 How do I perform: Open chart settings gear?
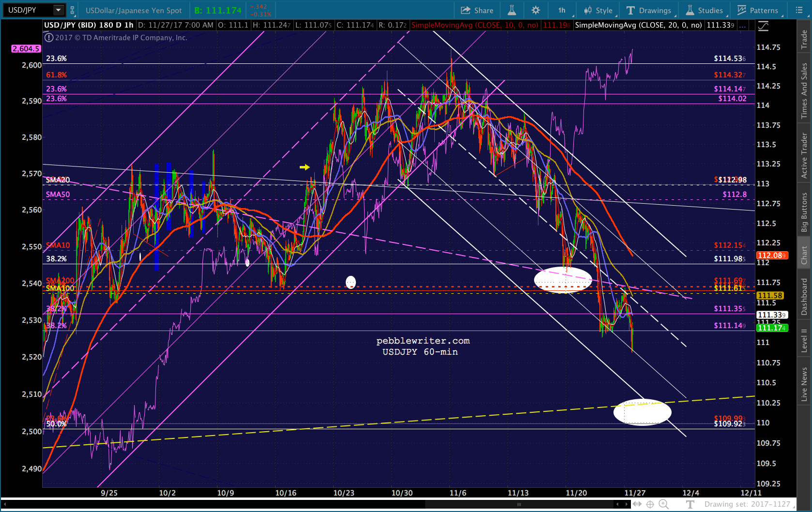pos(536,10)
